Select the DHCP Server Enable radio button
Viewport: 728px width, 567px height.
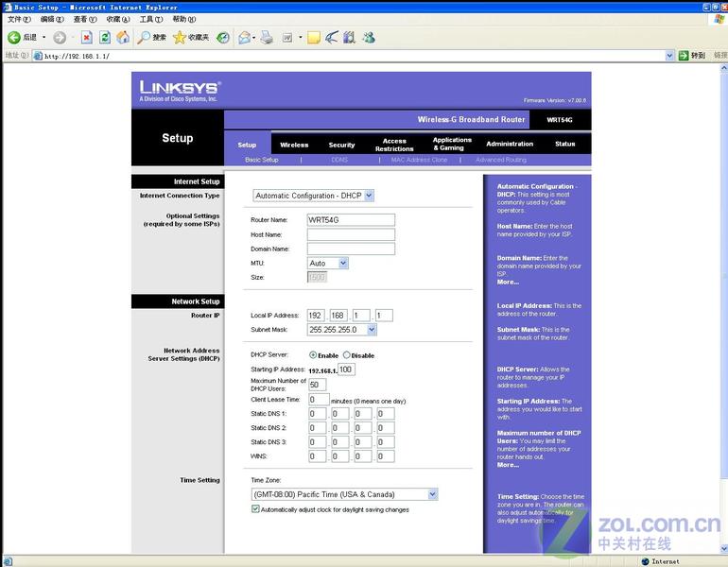[313, 355]
